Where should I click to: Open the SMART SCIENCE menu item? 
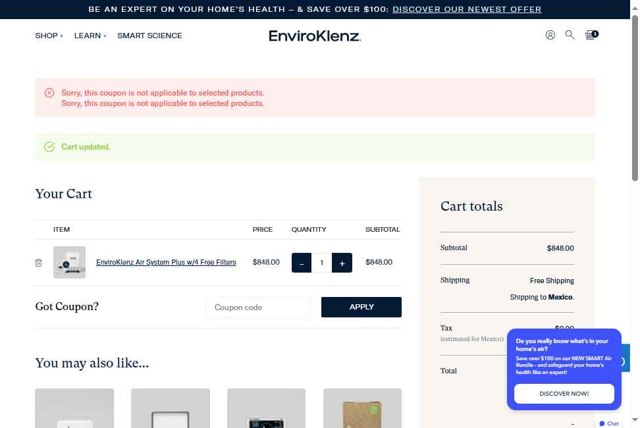click(x=149, y=36)
